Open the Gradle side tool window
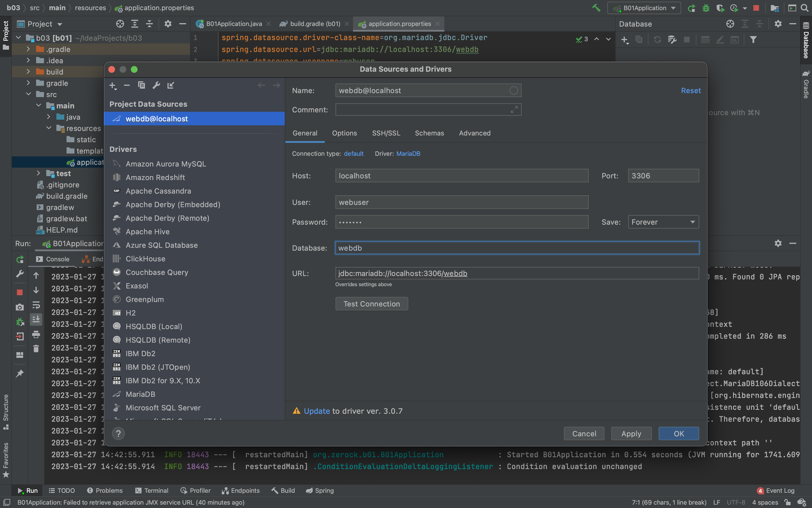812x508 pixels. (x=806, y=84)
